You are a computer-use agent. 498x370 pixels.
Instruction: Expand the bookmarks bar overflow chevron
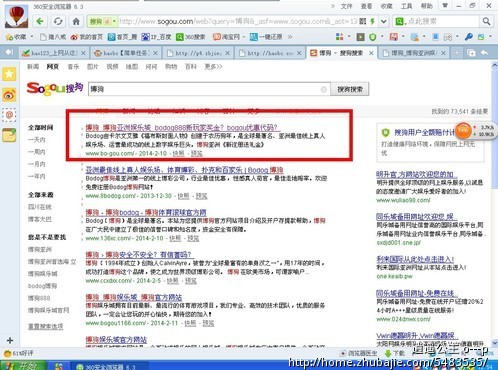click(290, 37)
